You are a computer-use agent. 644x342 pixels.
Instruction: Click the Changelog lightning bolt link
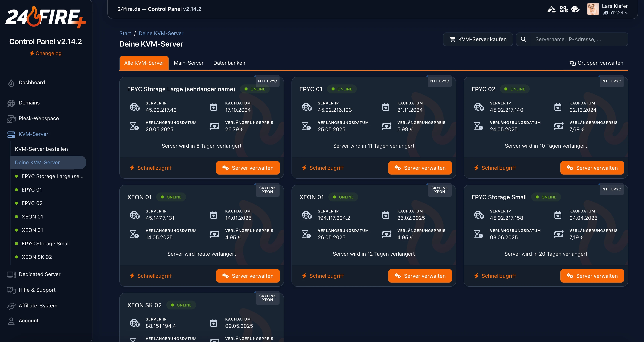(x=45, y=53)
